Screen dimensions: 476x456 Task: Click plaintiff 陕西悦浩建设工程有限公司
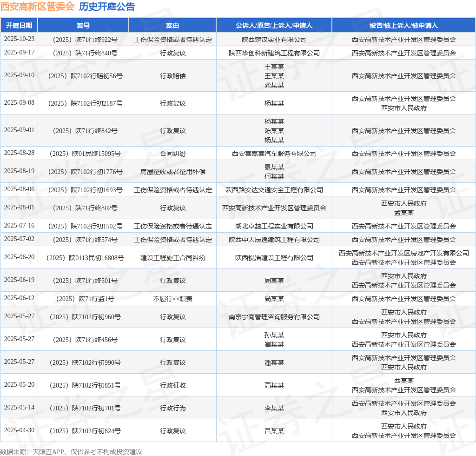pyautogui.click(x=274, y=258)
